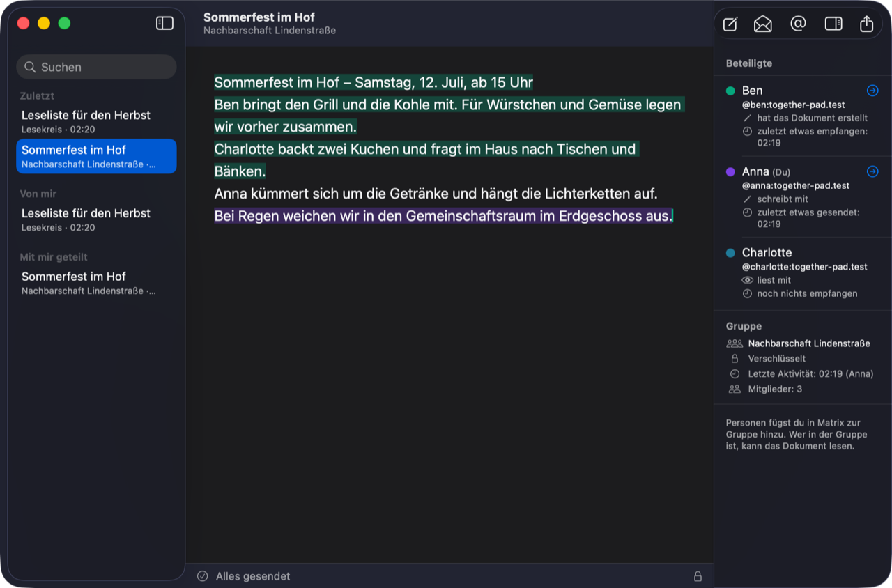Click Charlotte's teal color dot
Viewport: 892px width, 588px height.
pos(730,253)
